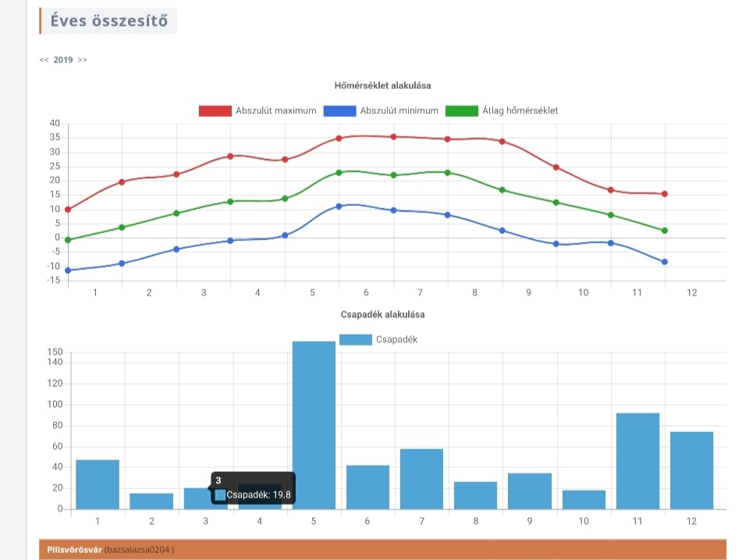This screenshot has height=560, width=742.
Task: Click the first red maximum temperature data point
Action: tap(69, 209)
